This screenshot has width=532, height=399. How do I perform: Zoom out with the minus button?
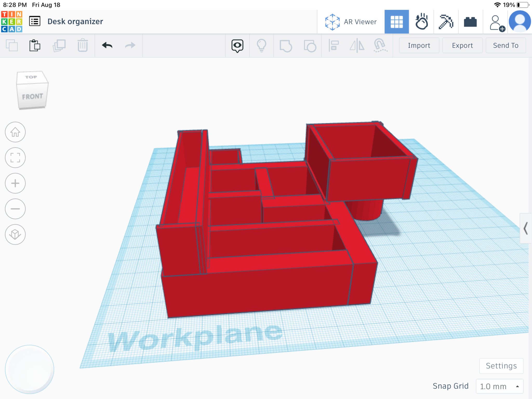click(15, 209)
